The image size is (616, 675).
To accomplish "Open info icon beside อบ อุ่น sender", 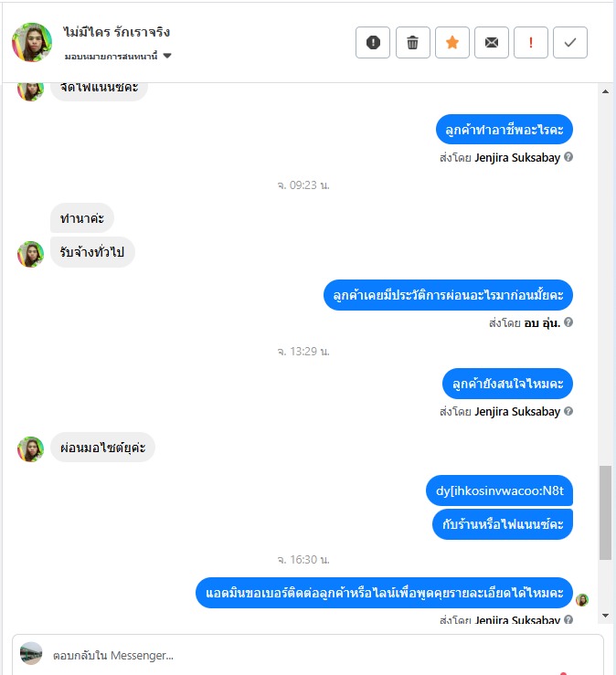I will tap(568, 322).
